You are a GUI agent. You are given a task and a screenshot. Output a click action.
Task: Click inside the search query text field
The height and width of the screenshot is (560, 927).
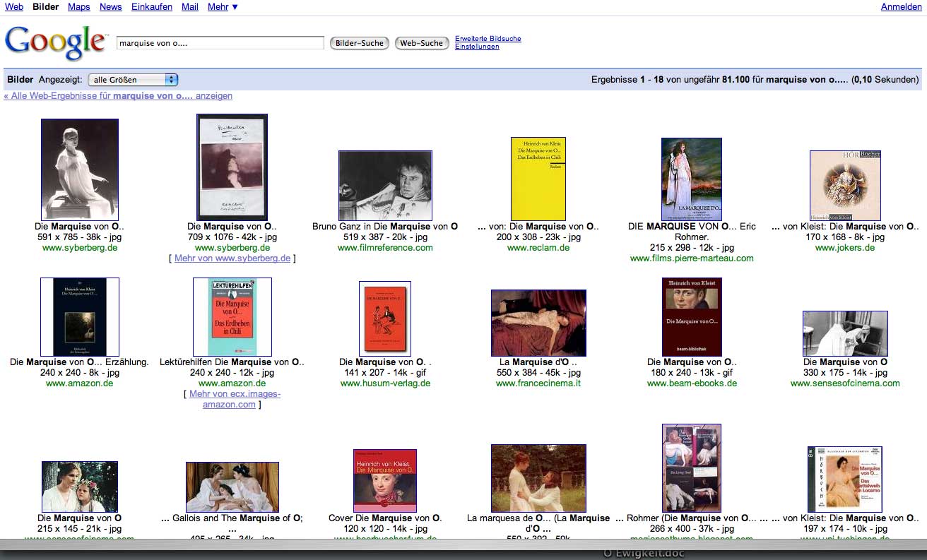(x=220, y=43)
